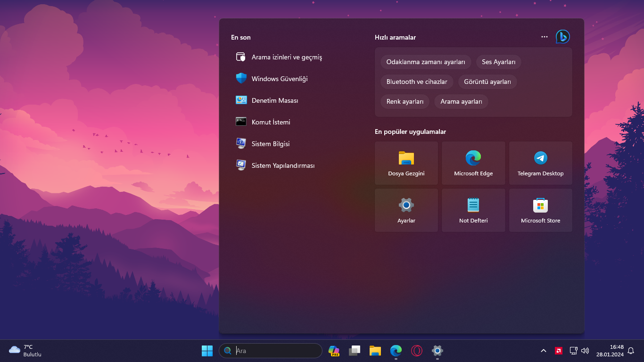Viewport: 644px width, 362px height.
Task: Expand the hidden system tray icons chevron
Action: (544, 351)
